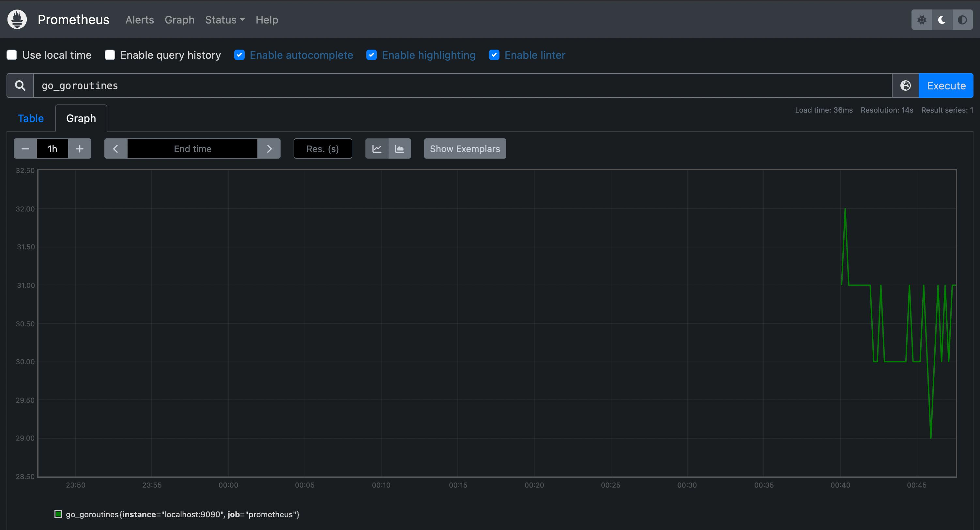
Task: Click the Resolution: 14s text
Action: point(887,110)
